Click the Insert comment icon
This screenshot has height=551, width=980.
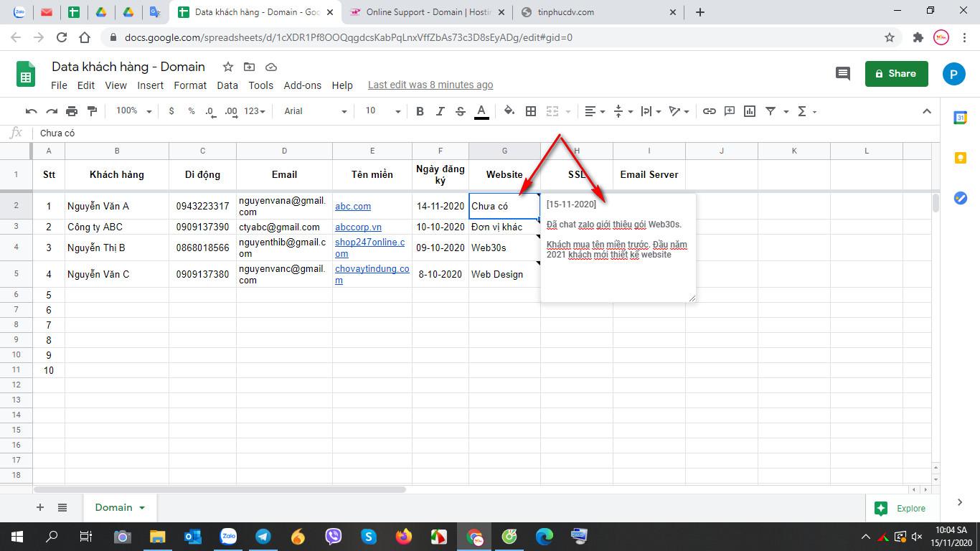[730, 111]
